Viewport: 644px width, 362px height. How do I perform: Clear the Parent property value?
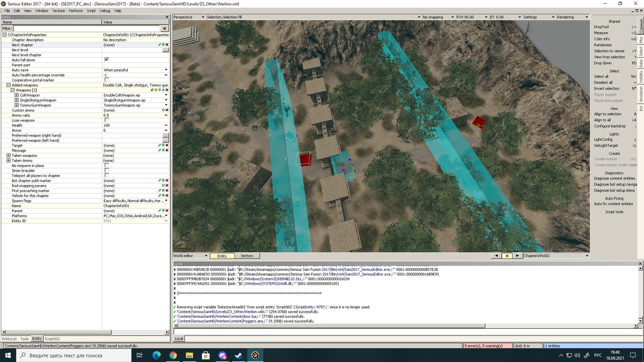click(167, 211)
